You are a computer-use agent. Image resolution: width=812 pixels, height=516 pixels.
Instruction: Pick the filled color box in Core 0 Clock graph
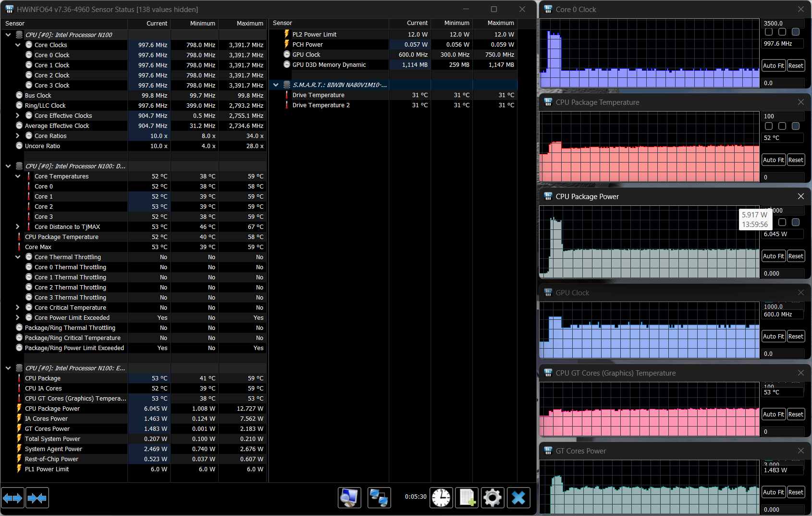pyautogui.click(x=796, y=32)
